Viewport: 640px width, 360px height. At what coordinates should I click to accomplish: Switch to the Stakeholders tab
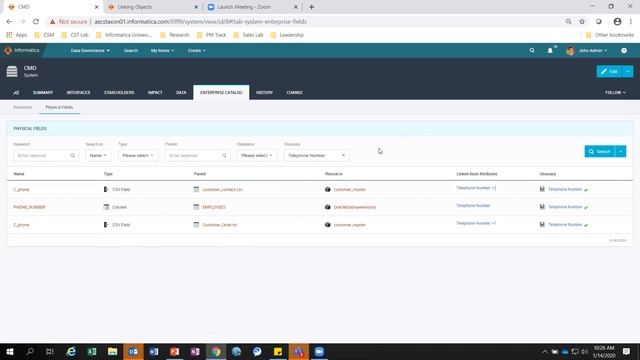click(x=119, y=93)
